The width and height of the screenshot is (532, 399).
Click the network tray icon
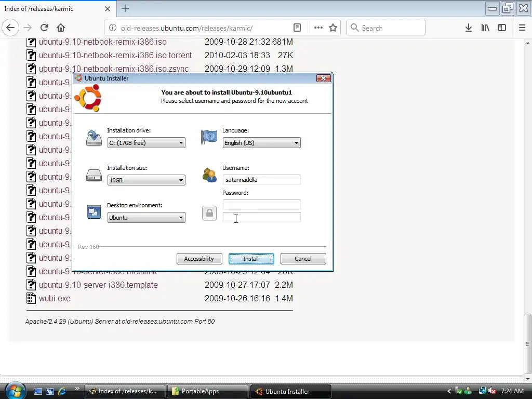click(x=482, y=391)
